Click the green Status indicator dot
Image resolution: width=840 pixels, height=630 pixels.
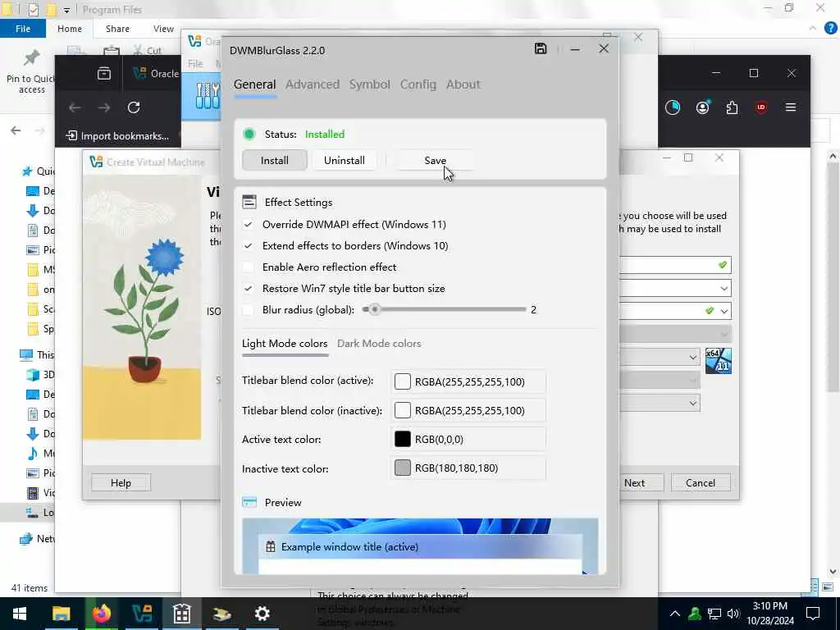click(249, 134)
